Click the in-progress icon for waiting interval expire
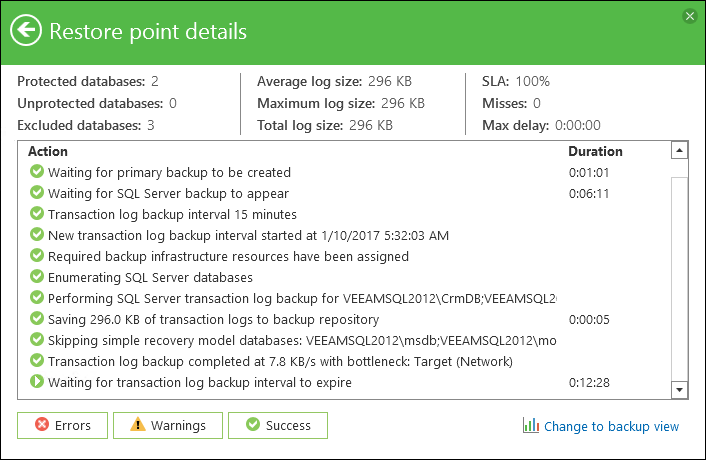 [37, 382]
